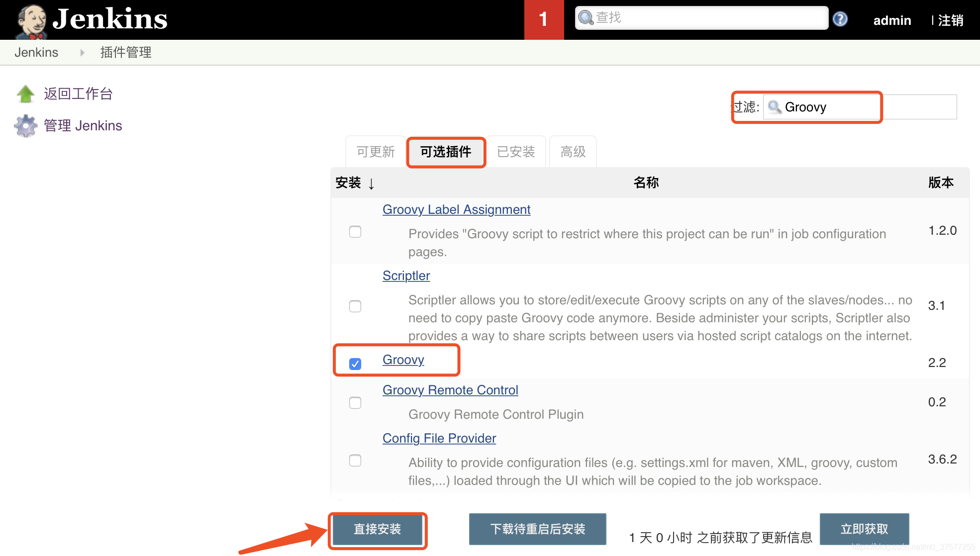
Task: Click the green up-arrow return icon
Action: [x=25, y=93]
